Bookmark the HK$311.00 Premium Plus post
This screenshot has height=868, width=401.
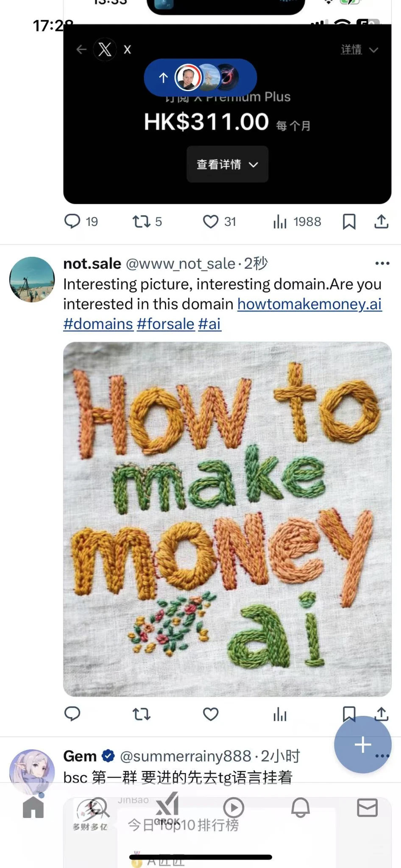click(x=349, y=222)
